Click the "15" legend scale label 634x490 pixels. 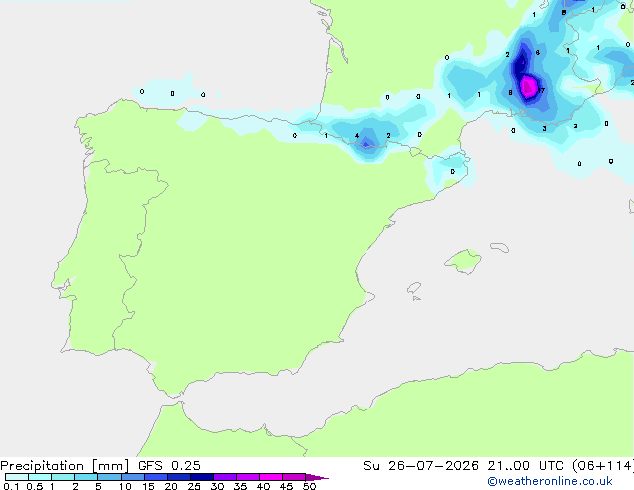pos(148,486)
